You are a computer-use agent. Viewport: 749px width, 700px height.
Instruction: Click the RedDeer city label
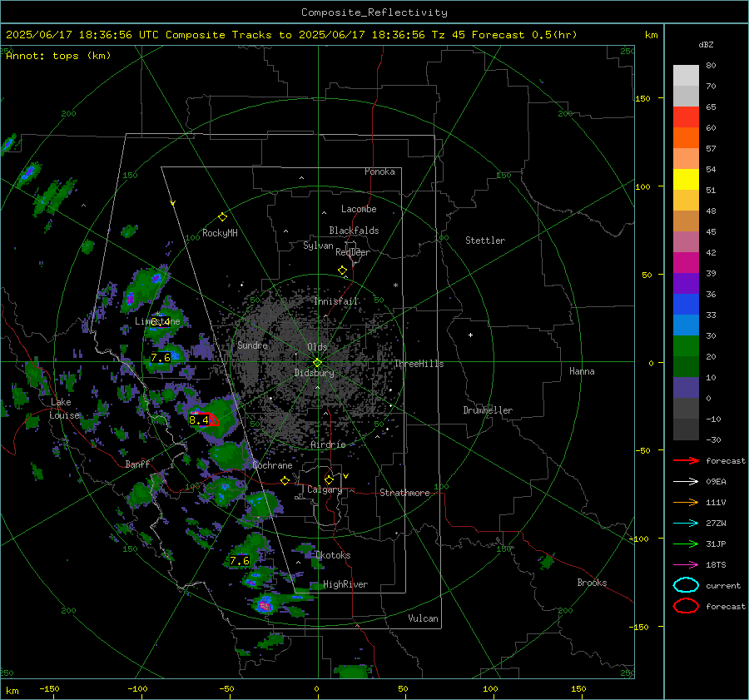pos(353,252)
